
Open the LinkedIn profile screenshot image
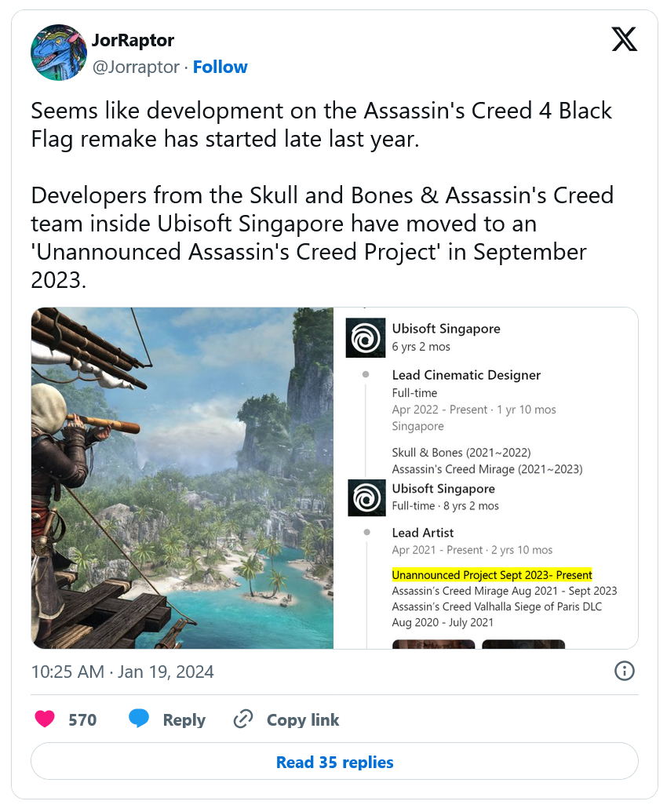pyautogui.click(x=486, y=478)
